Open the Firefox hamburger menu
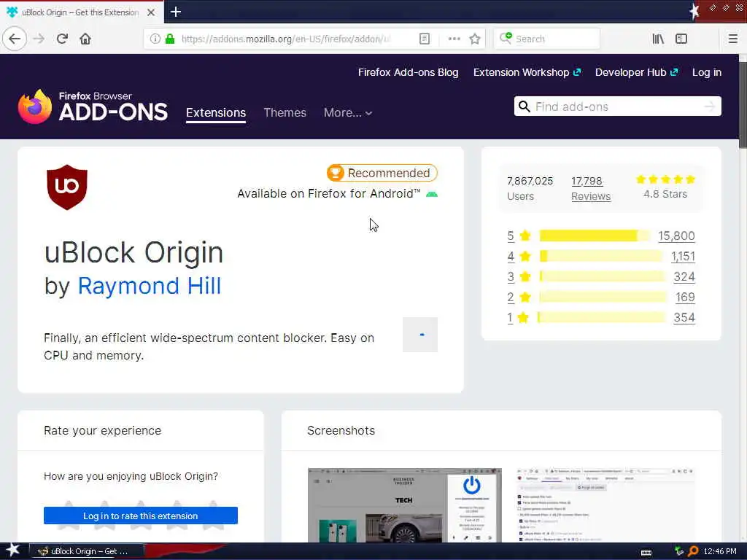The image size is (747, 560). point(732,39)
